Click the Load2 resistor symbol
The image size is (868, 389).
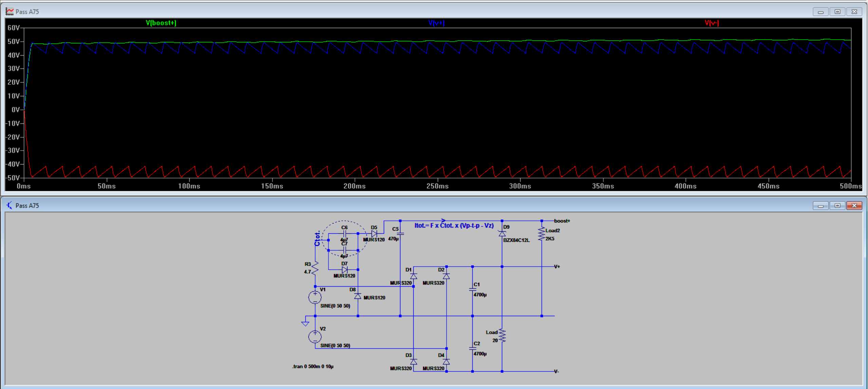[542, 234]
